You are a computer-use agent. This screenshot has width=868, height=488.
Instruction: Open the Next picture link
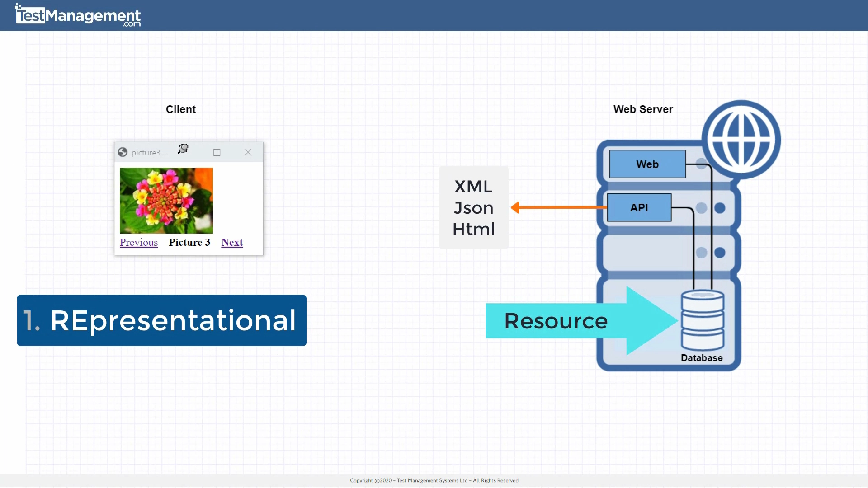(232, 243)
